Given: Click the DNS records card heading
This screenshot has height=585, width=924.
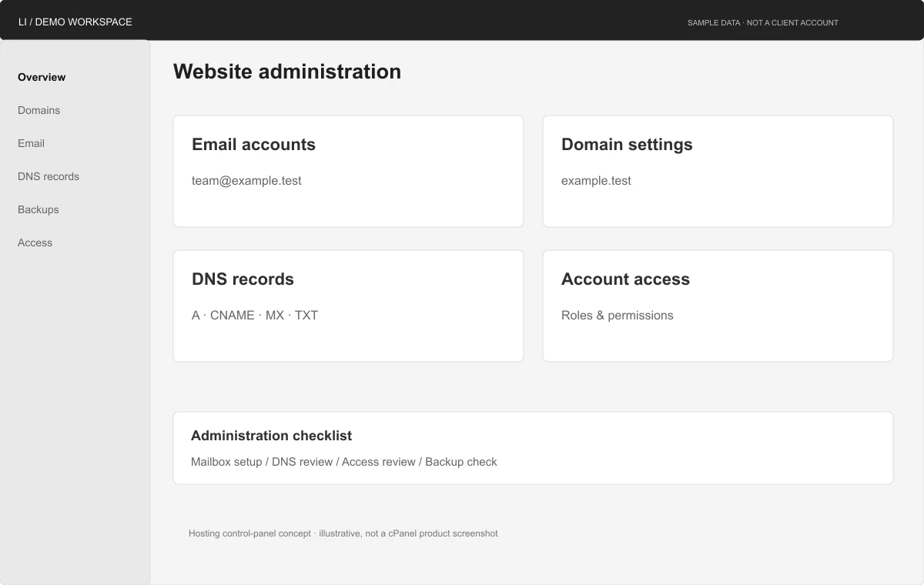Looking at the screenshot, I should [243, 279].
